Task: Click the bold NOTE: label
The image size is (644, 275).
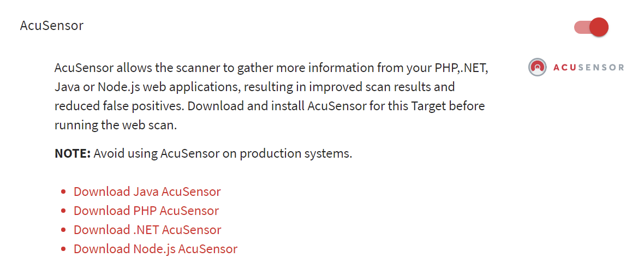Action: pos(73,153)
